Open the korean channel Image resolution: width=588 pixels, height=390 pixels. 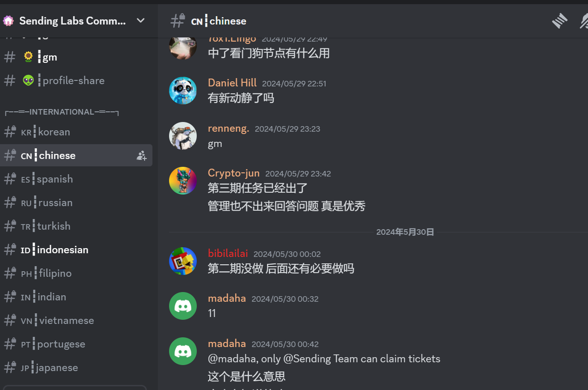pos(76,132)
